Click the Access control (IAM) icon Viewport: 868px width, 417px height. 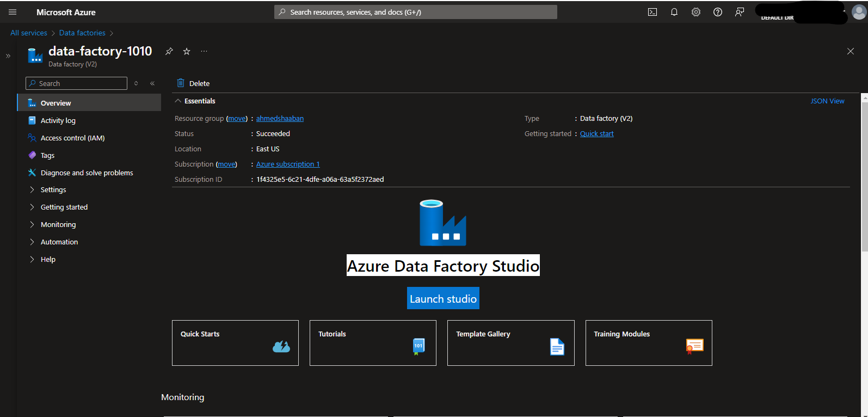tap(32, 138)
